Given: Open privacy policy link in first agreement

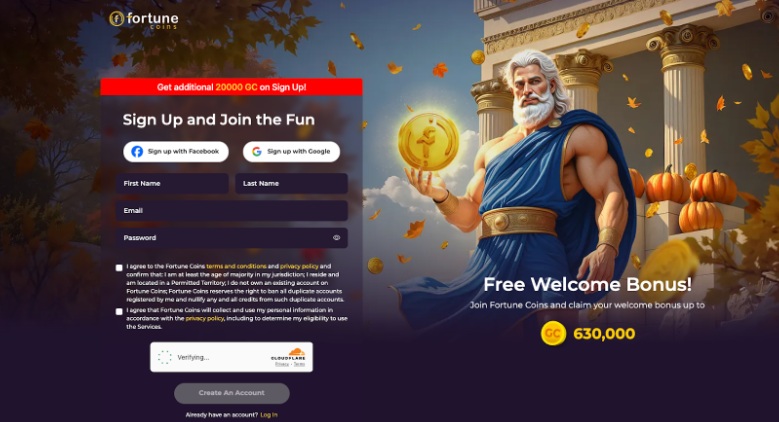Looking at the screenshot, I should pyautogui.click(x=299, y=266).
